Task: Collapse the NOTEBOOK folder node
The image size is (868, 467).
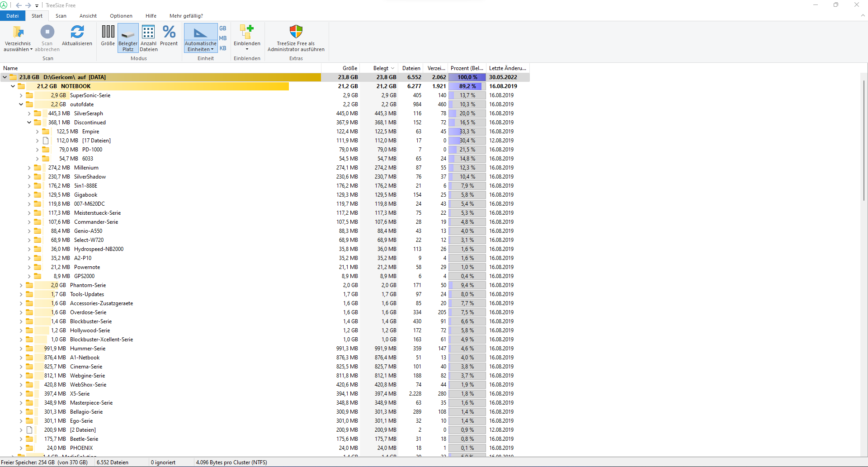Action: point(13,86)
